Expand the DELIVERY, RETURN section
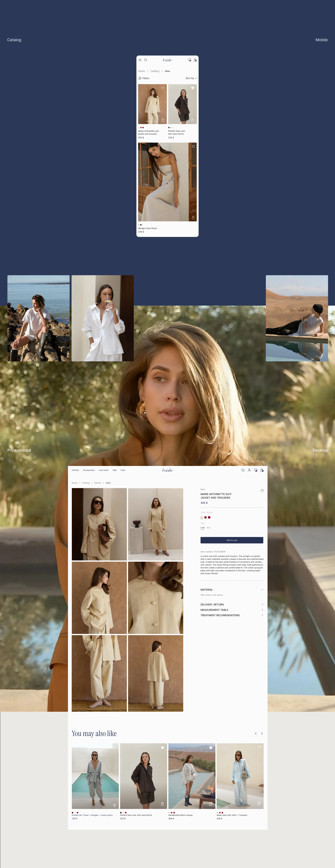The height and width of the screenshot is (868, 335). click(x=232, y=605)
